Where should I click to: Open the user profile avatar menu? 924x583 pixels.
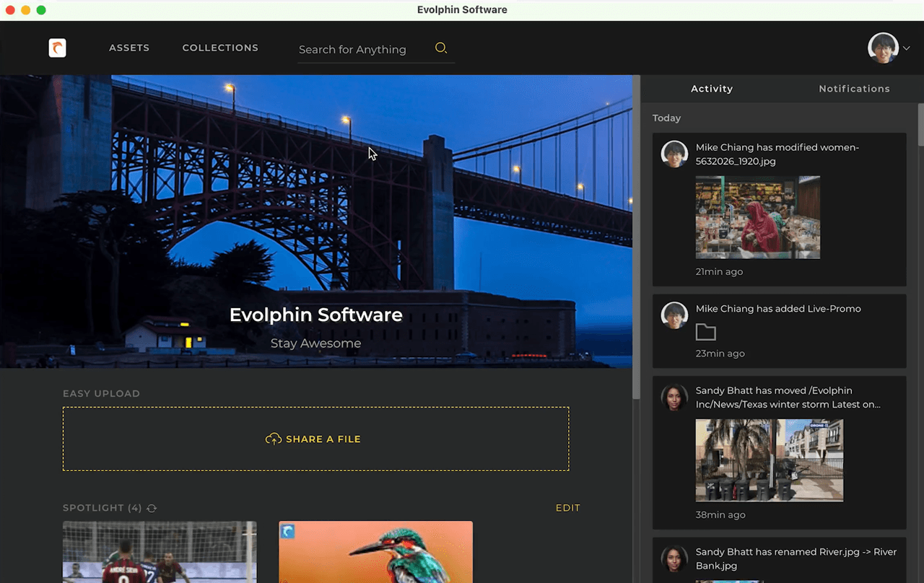[883, 48]
